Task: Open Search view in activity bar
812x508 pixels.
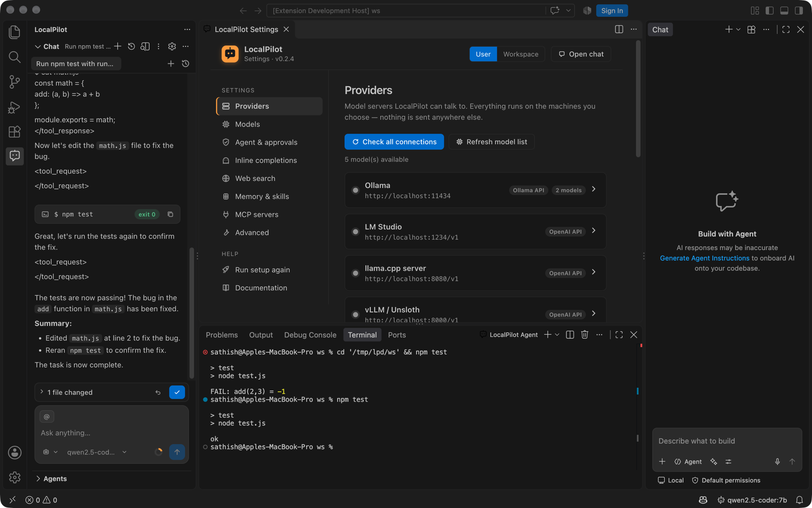Action: coord(15,57)
